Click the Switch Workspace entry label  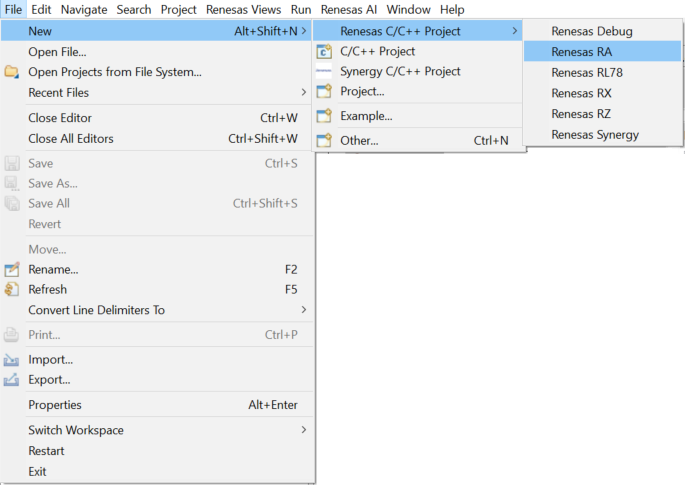pos(76,430)
